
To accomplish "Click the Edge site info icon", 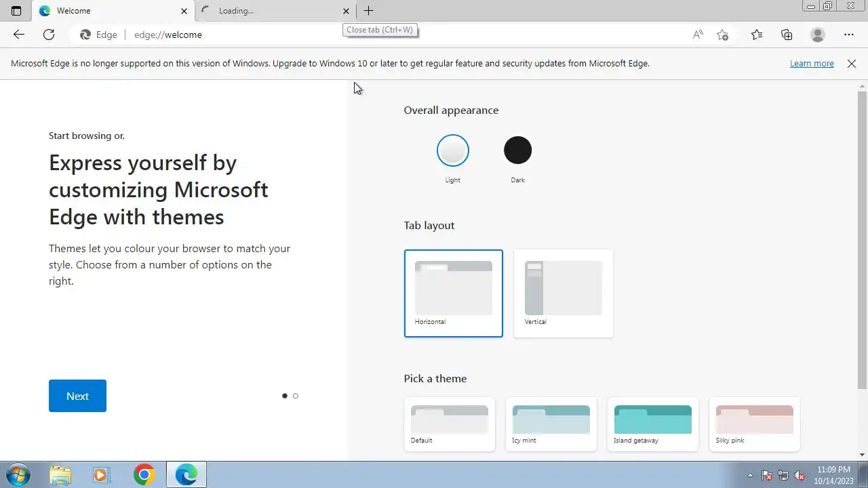I will pos(98,35).
